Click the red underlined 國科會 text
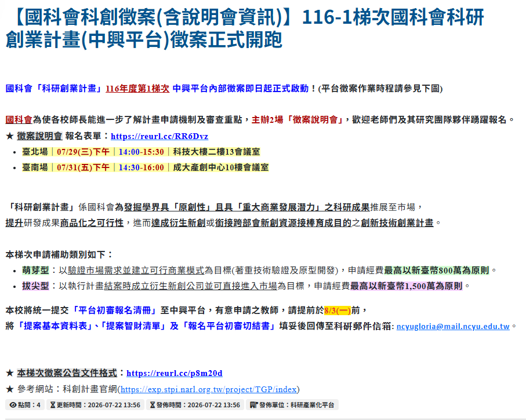Image resolution: width=526 pixels, height=420 pixels. [x=19, y=120]
